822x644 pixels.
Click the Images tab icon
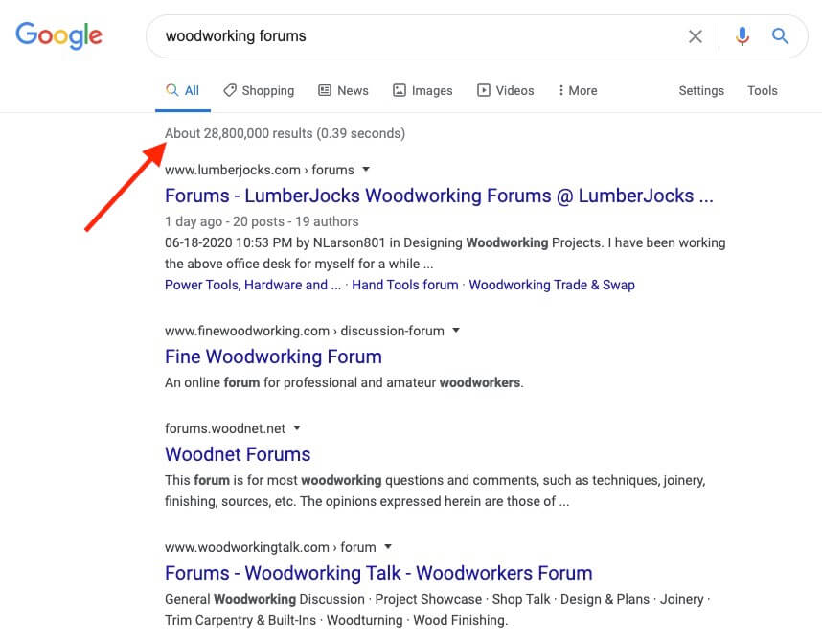tap(399, 90)
